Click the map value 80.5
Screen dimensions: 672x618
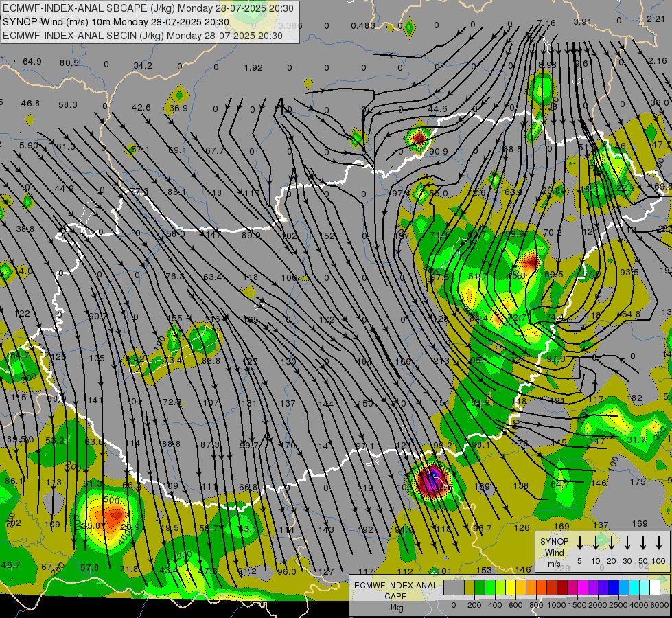click(69, 63)
